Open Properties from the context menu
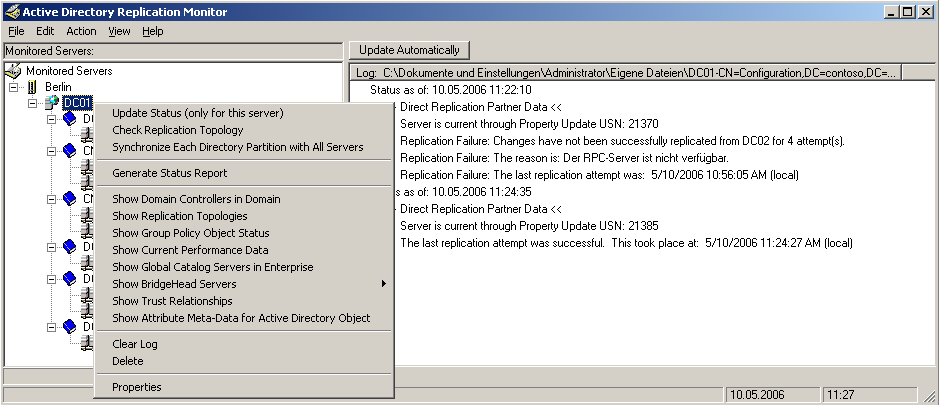Image resolution: width=939 pixels, height=405 pixels. (x=136, y=387)
